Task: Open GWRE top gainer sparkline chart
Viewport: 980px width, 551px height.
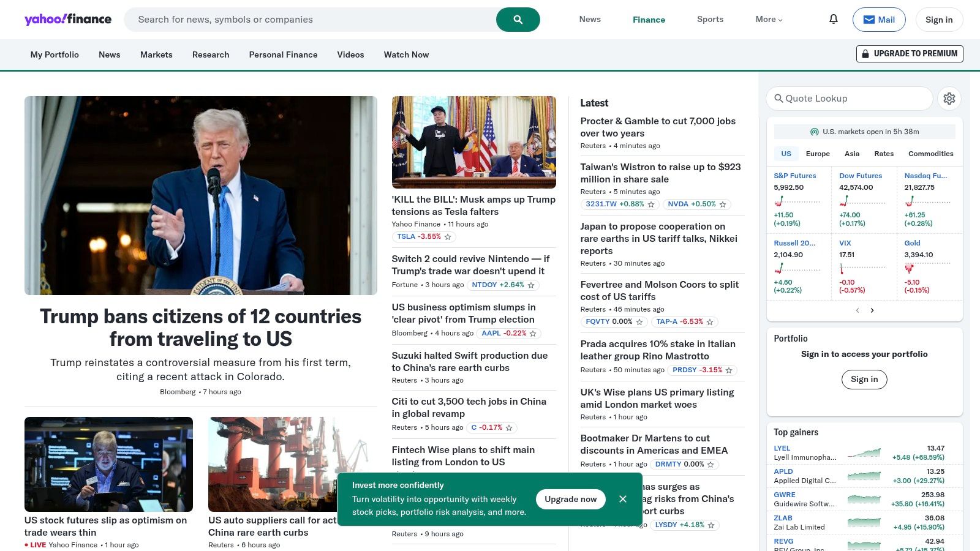Action: [864, 499]
